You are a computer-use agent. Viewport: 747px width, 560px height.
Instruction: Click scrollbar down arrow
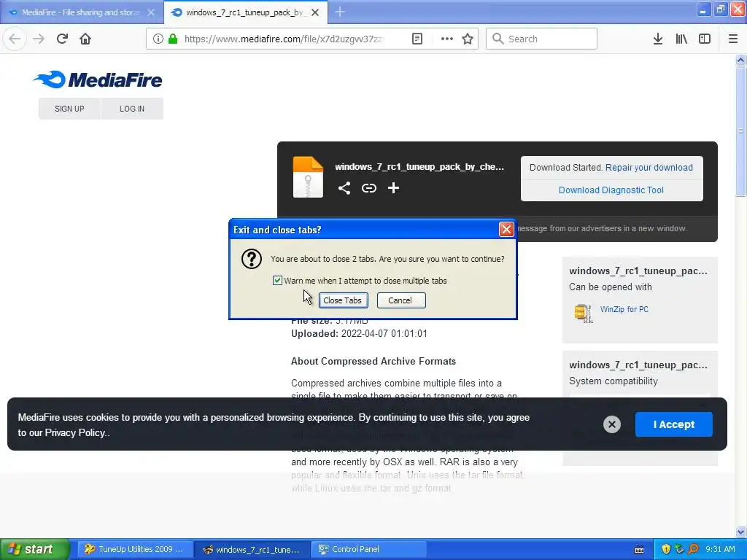point(740,532)
